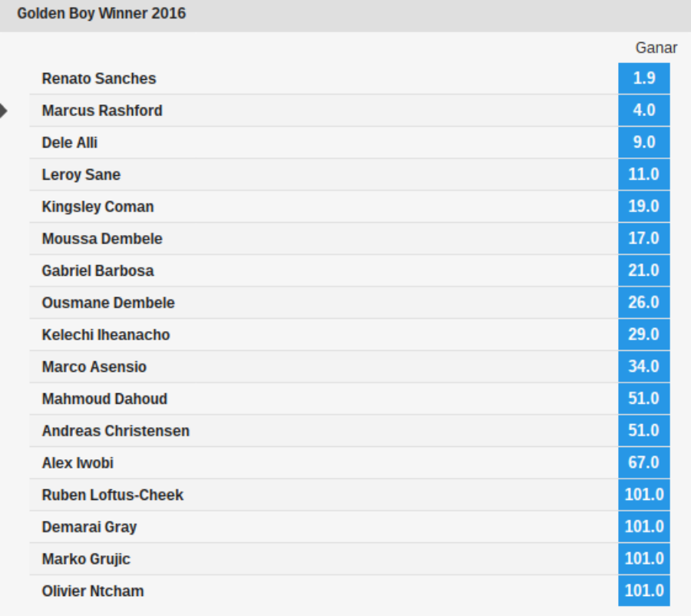This screenshot has height=616, width=691.
Task: Bet on Alex Iwobi at 67.0
Action: pyautogui.click(x=644, y=462)
